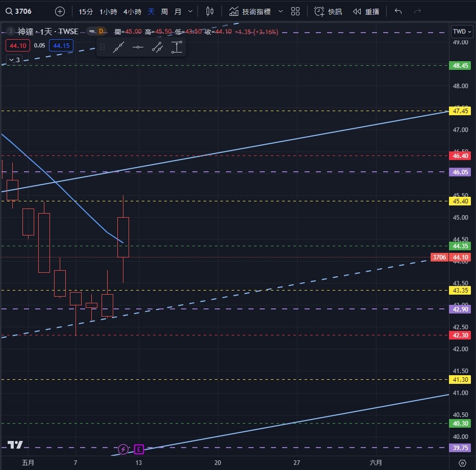The height and width of the screenshot is (470, 476).
Task: Click the 13 date label on time axis
Action: tap(138, 463)
